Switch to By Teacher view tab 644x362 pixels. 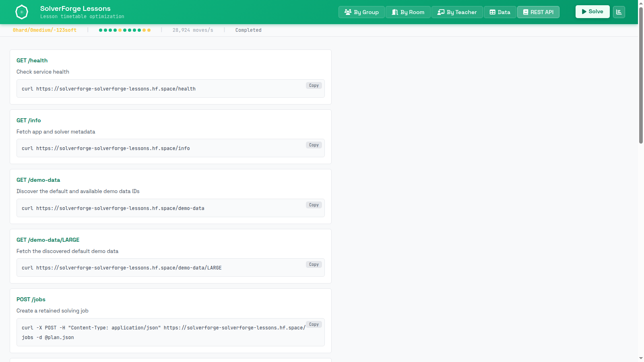pyautogui.click(x=457, y=12)
